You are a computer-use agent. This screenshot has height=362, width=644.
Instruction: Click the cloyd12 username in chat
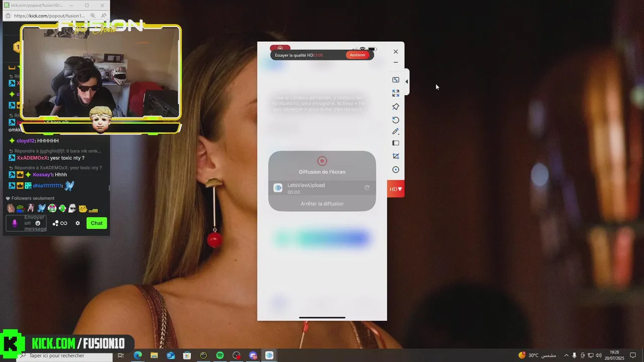pyautogui.click(x=26, y=141)
